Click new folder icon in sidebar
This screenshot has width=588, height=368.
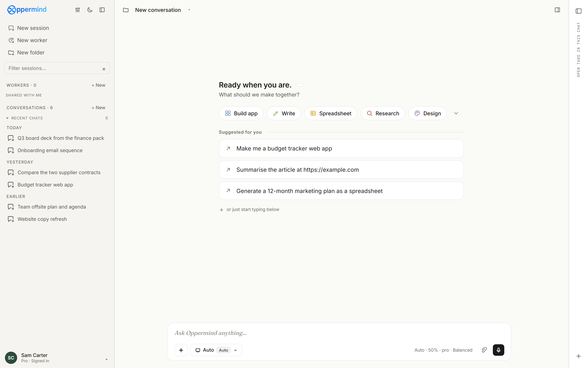[x=11, y=53]
